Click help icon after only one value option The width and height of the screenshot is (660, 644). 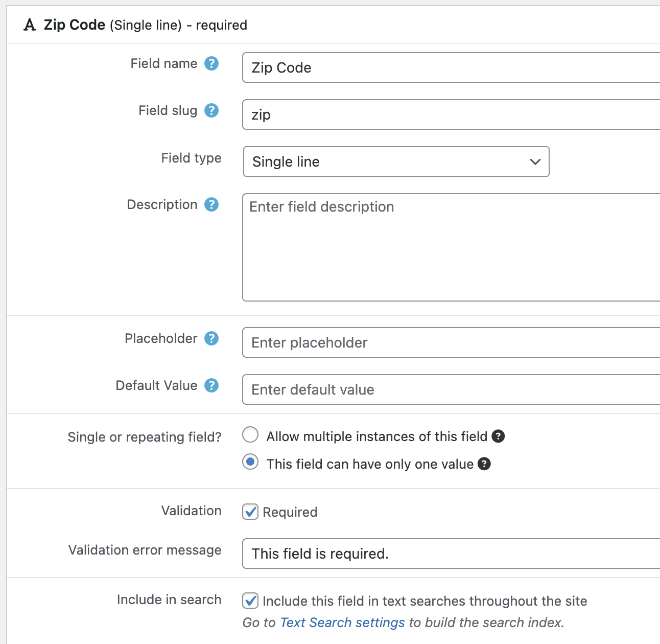tap(484, 464)
